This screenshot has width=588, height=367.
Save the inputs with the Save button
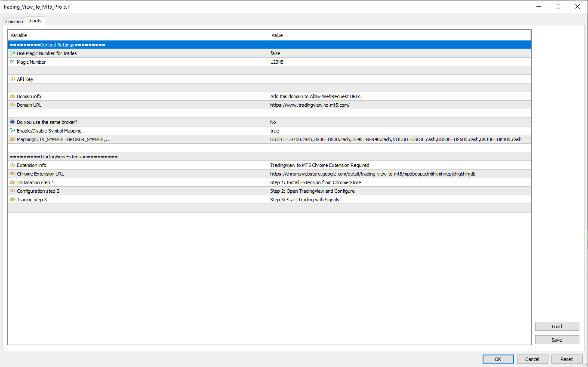pyautogui.click(x=557, y=340)
